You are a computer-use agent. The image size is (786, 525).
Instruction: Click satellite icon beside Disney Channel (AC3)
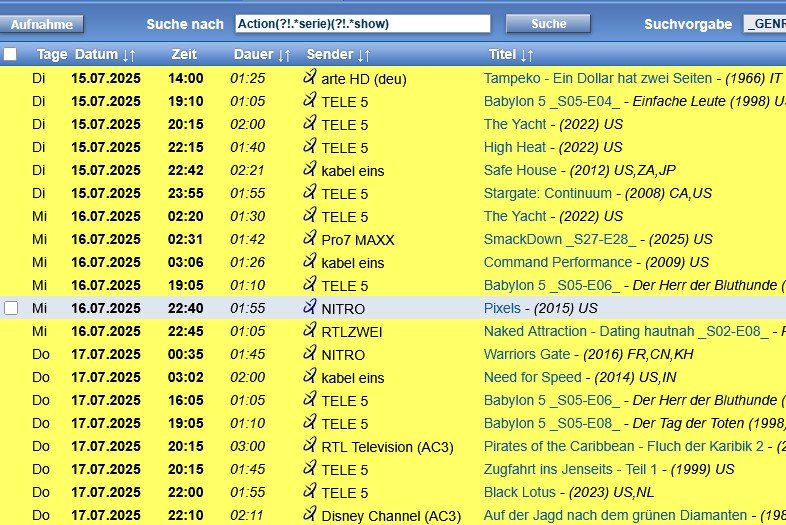coord(310,515)
